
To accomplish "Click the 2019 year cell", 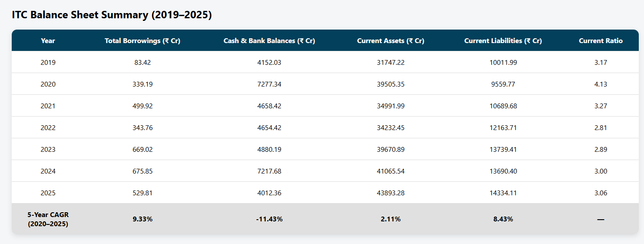I will 48,62.
